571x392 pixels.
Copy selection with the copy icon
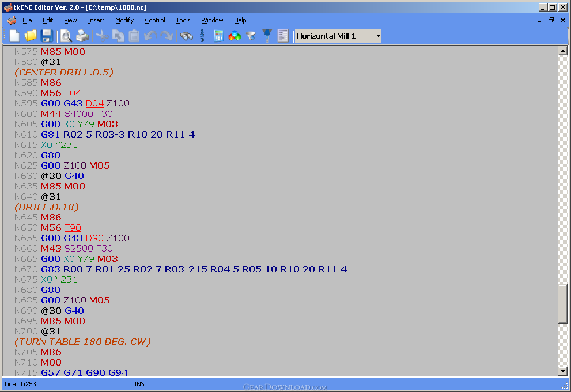pyautogui.click(x=118, y=36)
